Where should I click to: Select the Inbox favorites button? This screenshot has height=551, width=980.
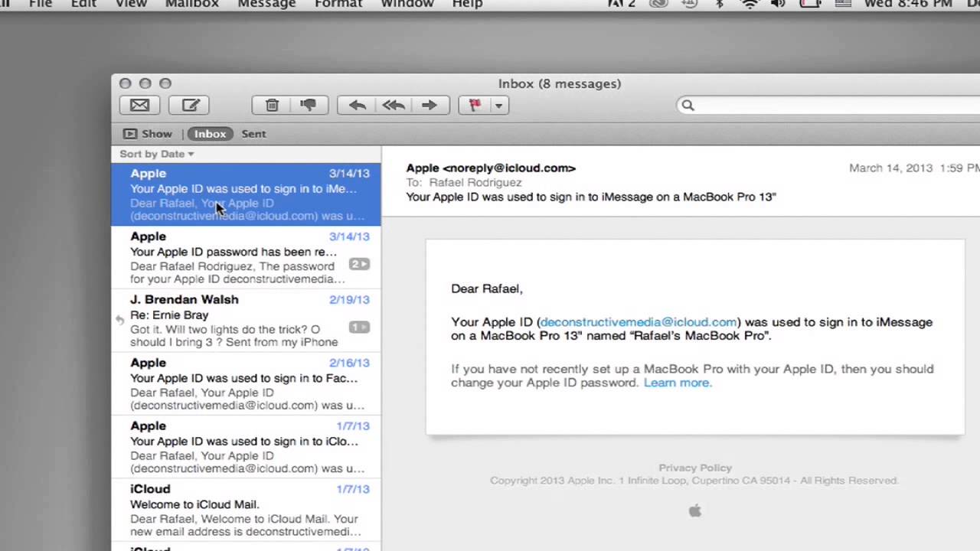(x=210, y=133)
